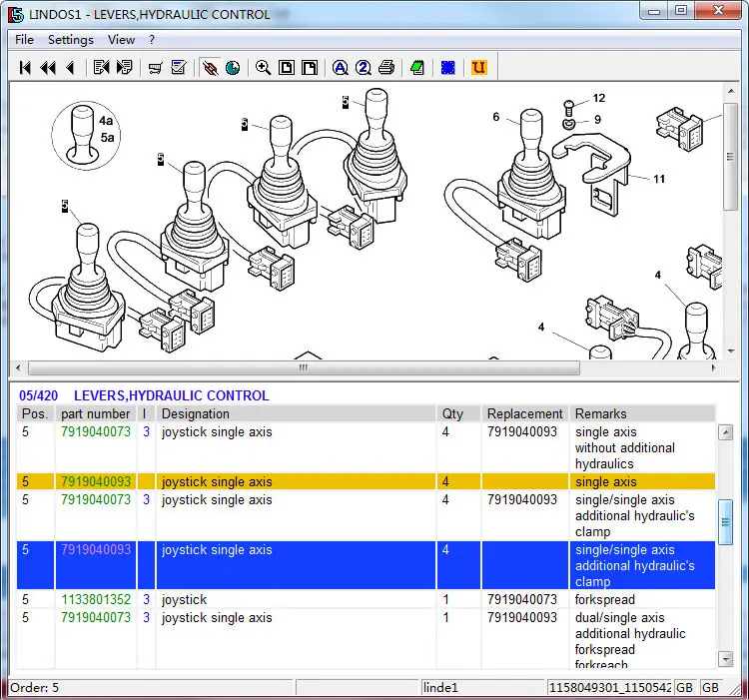749x700 pixels.
Task: Open the green notepad icon
Action: click(417, 67)
